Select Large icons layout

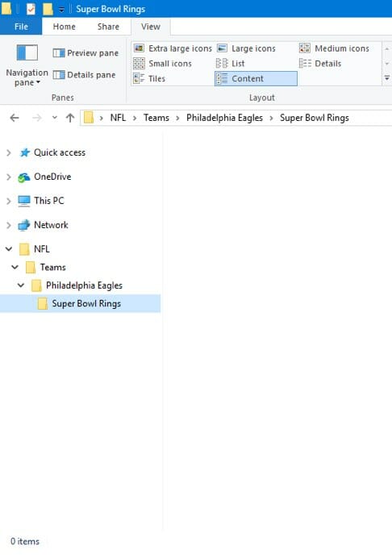click(246, 48)
